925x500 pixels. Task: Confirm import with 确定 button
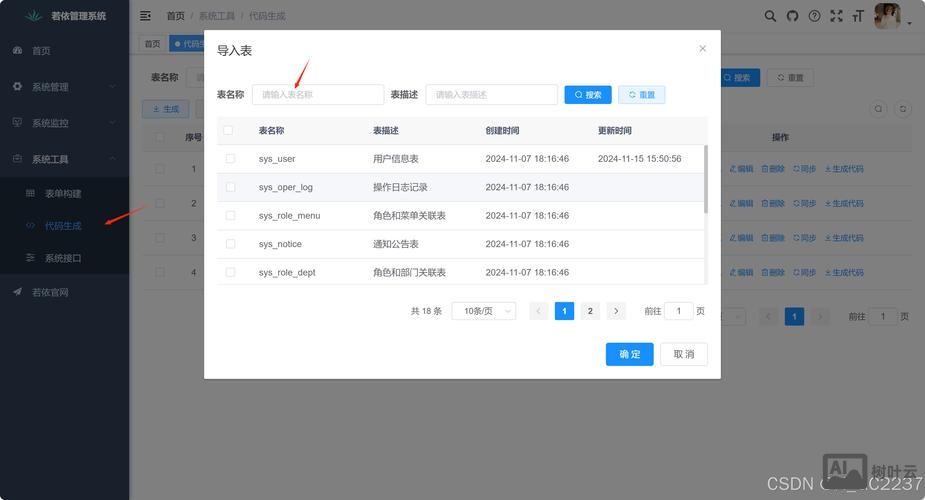coord(629,354)
